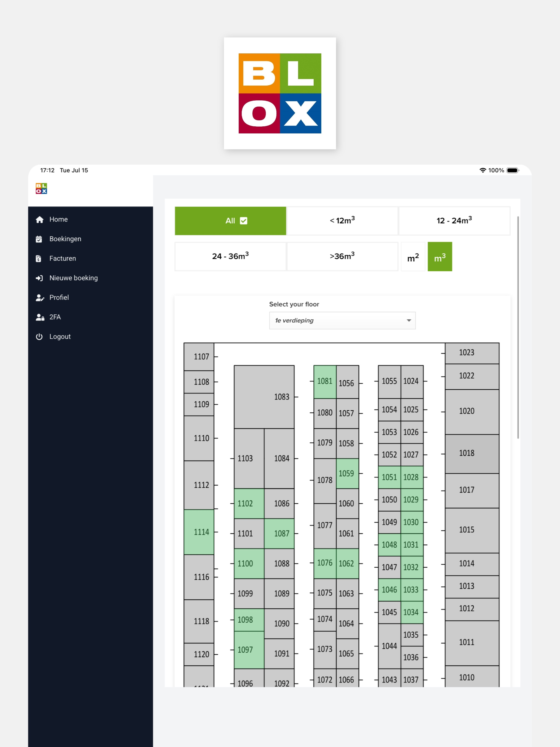Select available unit 1062
Image resolution: width=560 pixels, height=747 pixels.
347,563
